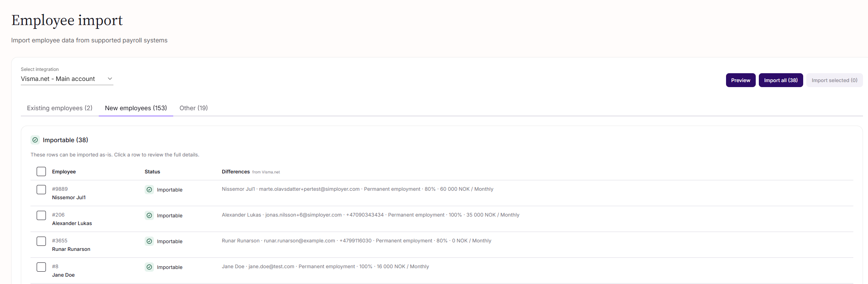The height and width of the screenshot is (284, 868).
Task: Click Import all (38) button
Action: click(x=781, y=80)
